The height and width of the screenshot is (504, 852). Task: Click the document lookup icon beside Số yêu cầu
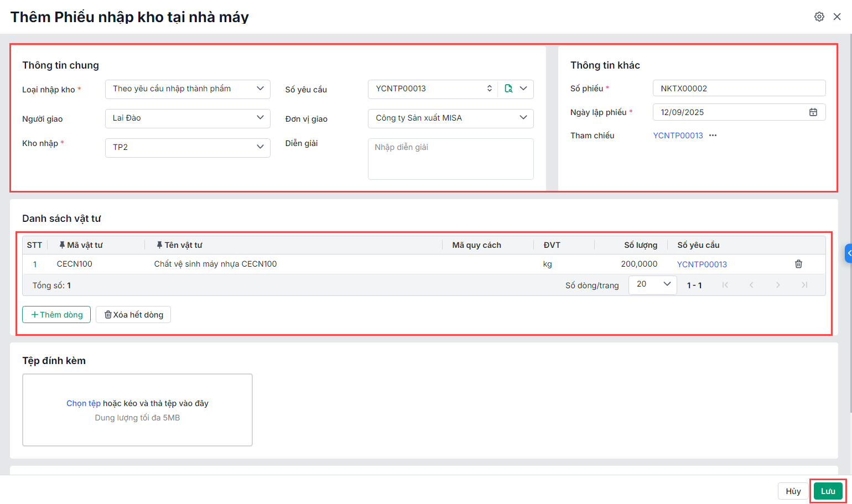[508, 89]
